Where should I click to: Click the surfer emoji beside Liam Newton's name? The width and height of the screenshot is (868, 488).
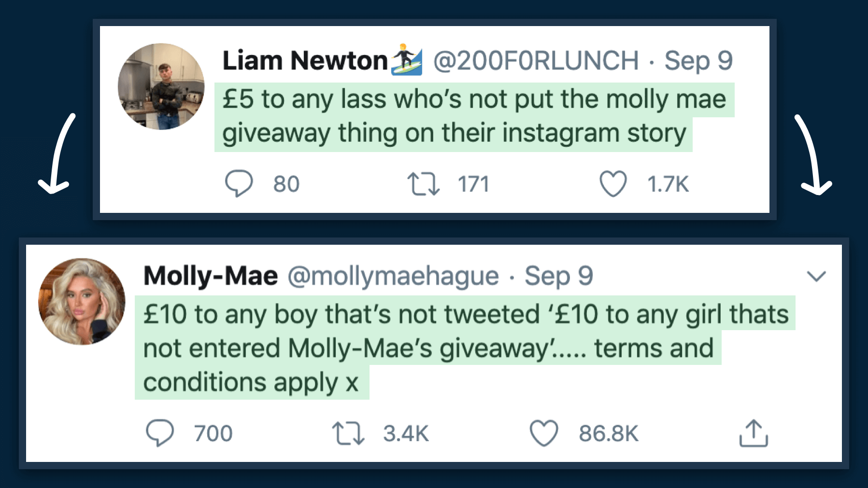(406, 60)
